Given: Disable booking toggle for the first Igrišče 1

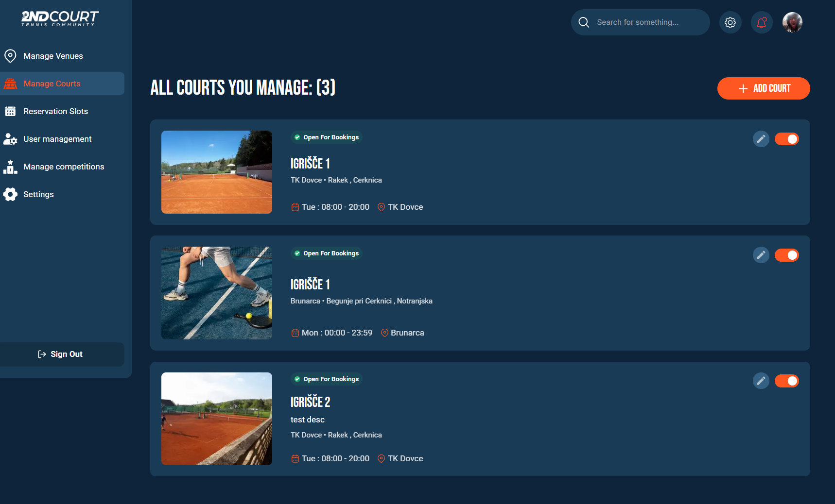Looking at the screenshot, I should (x=787, y=139).
